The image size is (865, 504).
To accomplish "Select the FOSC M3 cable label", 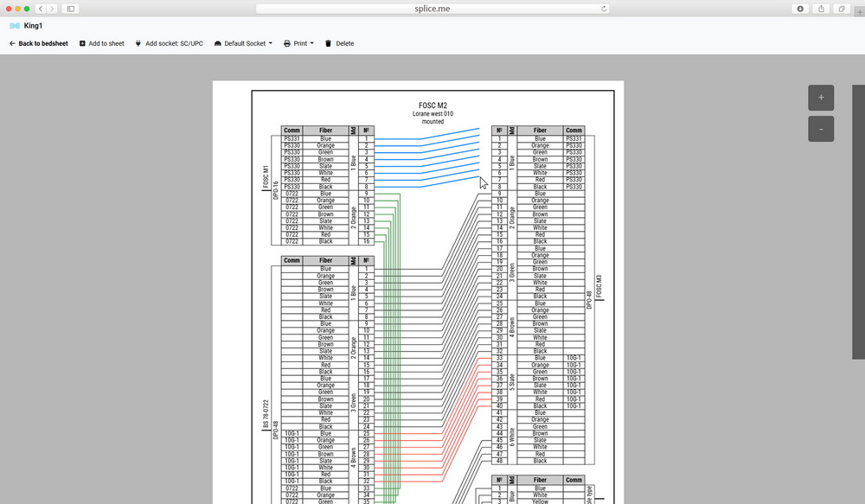I will point(599,286).
